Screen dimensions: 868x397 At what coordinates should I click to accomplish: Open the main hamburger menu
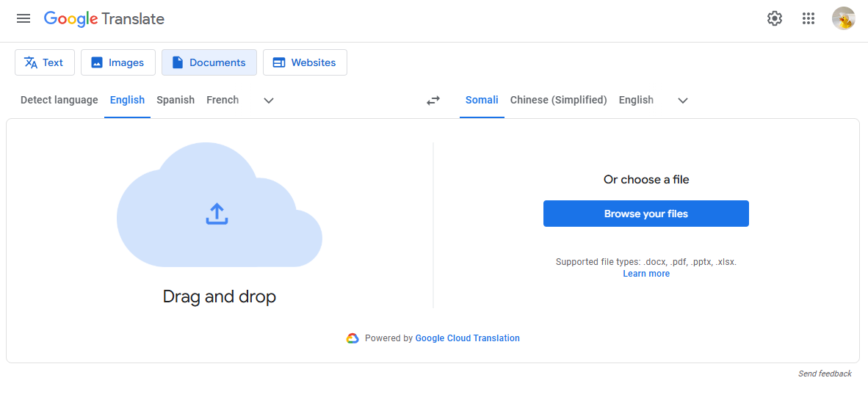pos(23,19)
